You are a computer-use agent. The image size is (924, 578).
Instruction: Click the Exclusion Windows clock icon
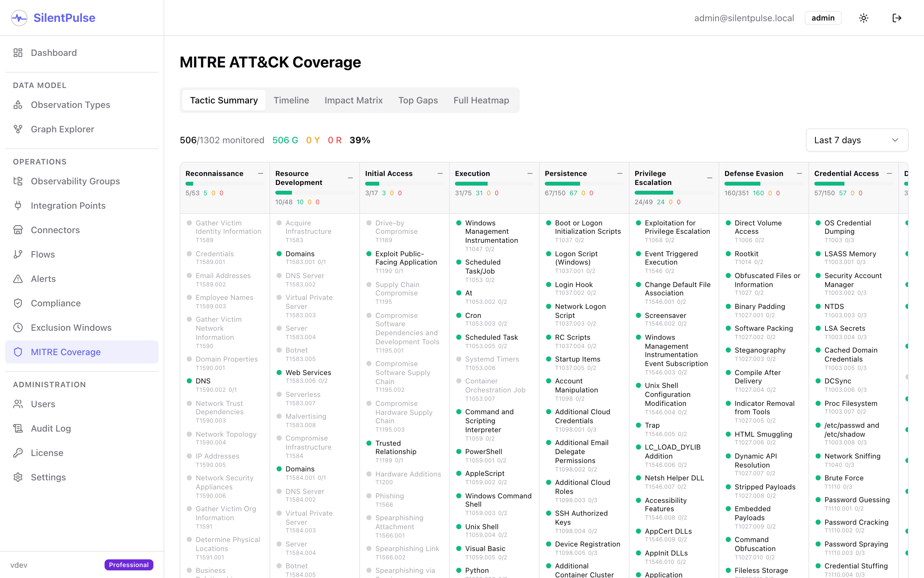(18, 328)
